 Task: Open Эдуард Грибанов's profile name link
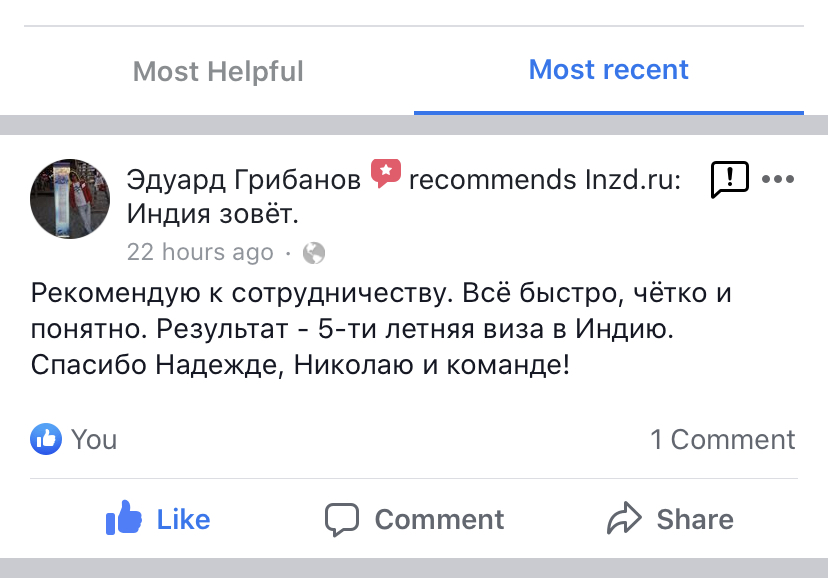point(244,180)
